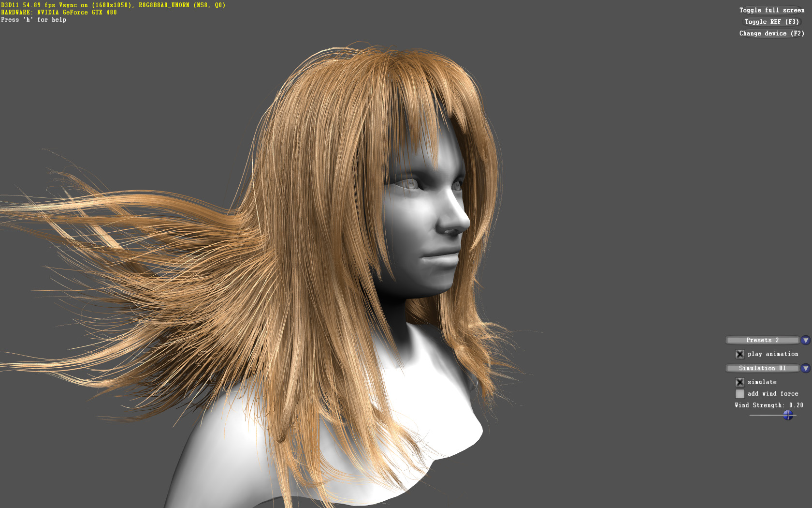Image resolution: width=812 pixels, height=508 pixels.
Task: Click Change device (F2) button
Action: pos(771,33)
